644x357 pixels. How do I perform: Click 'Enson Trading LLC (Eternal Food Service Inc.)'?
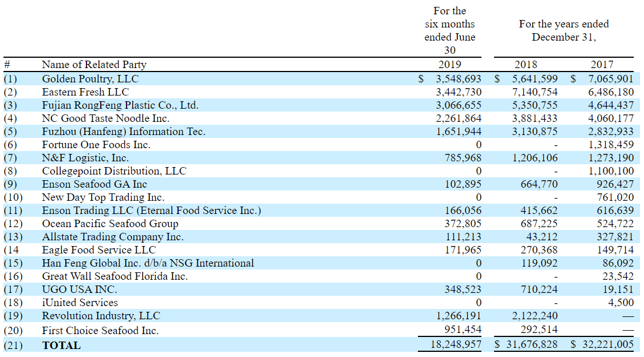[x=152, y=210]
